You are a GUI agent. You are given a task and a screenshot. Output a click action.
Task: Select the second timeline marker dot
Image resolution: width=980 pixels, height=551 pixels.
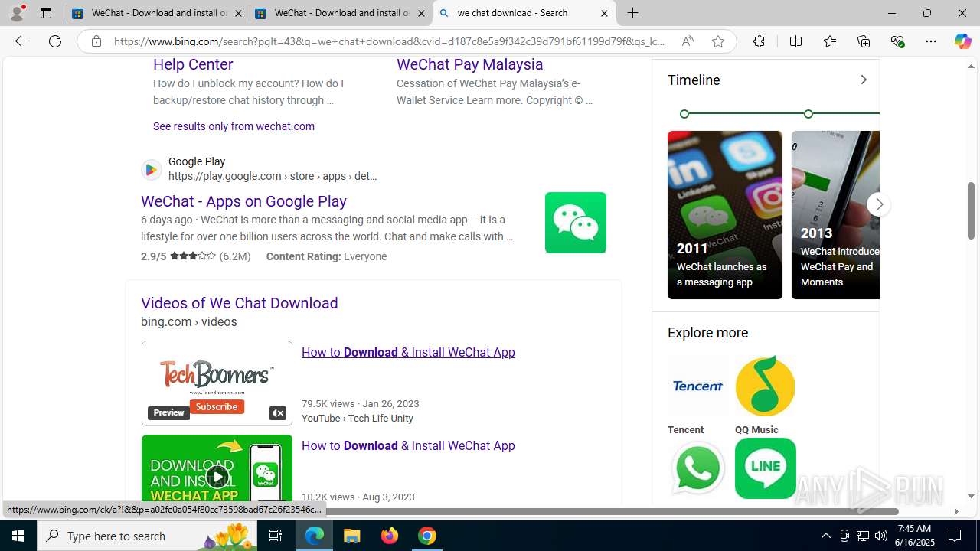pyautogui.click(x=808, y=114)
